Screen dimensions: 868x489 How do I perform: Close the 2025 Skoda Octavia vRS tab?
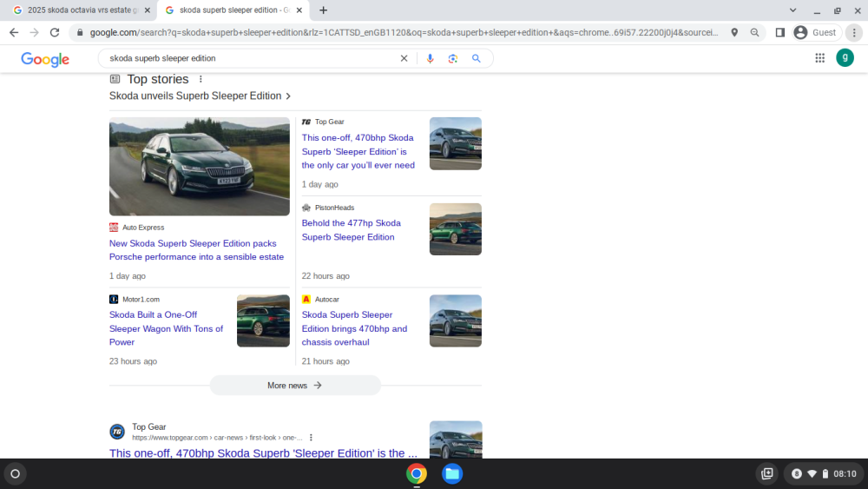pos(148,10)
